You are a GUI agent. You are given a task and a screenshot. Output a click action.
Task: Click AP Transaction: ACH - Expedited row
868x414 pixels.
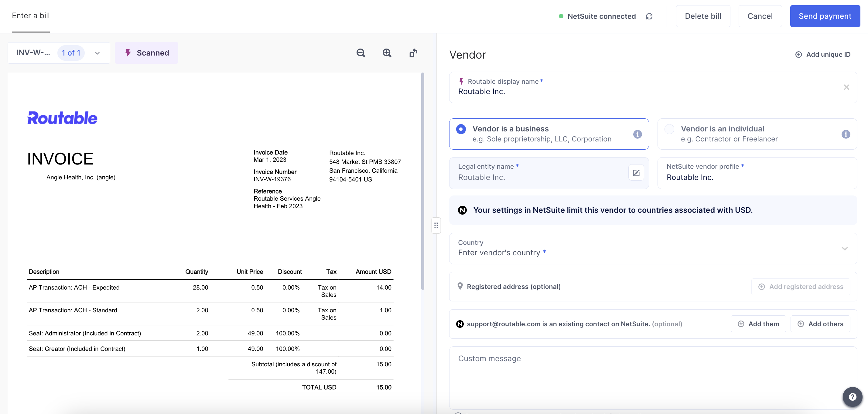210,291
